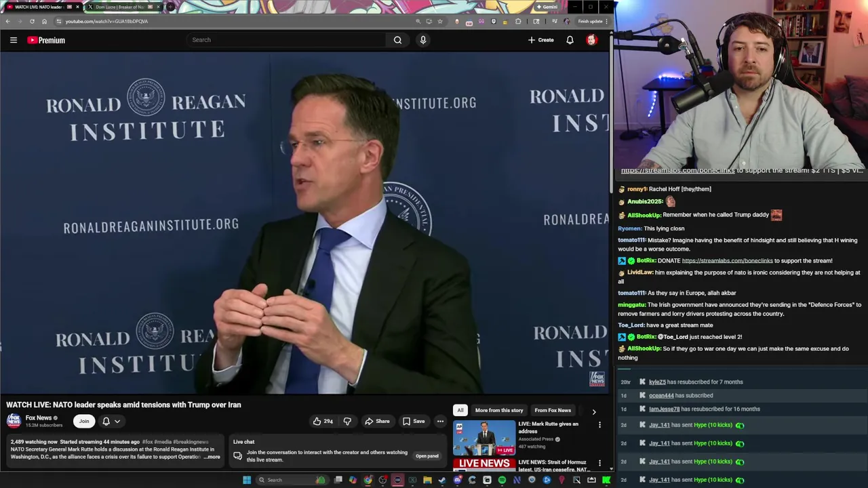Click Ryomen's "This lying closn" chat message
The image size is (868, 488).
click(651, 228)
